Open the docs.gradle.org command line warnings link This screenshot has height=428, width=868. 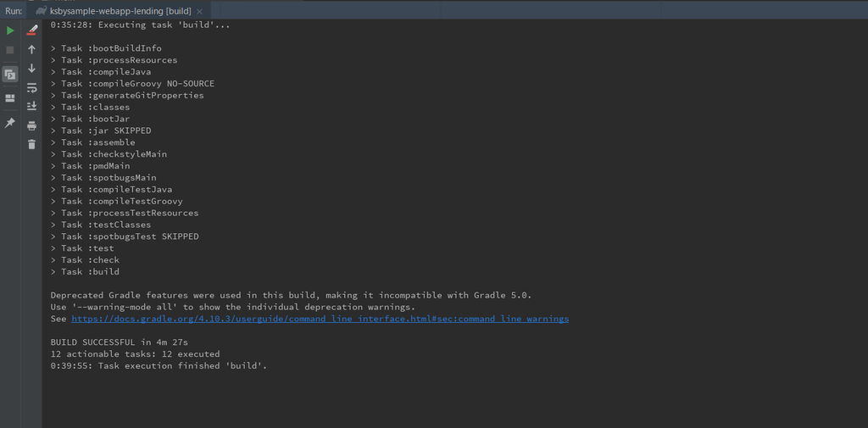(320, 319)
